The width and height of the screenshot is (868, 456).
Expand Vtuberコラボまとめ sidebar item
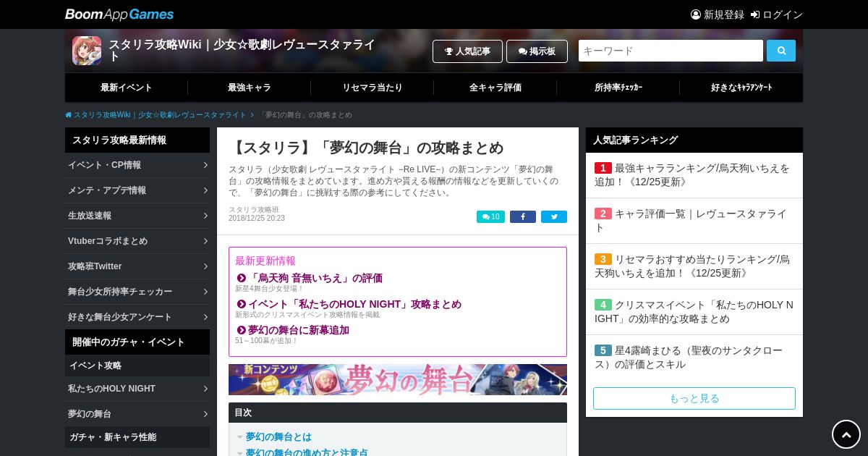click(x=137, y=241)
